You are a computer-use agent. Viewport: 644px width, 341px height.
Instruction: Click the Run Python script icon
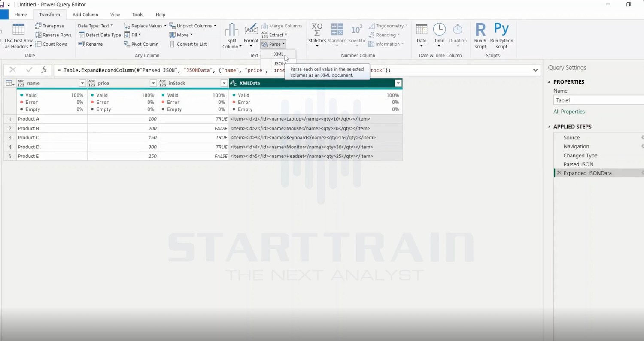pyautogui.click(x=501, y=29)
